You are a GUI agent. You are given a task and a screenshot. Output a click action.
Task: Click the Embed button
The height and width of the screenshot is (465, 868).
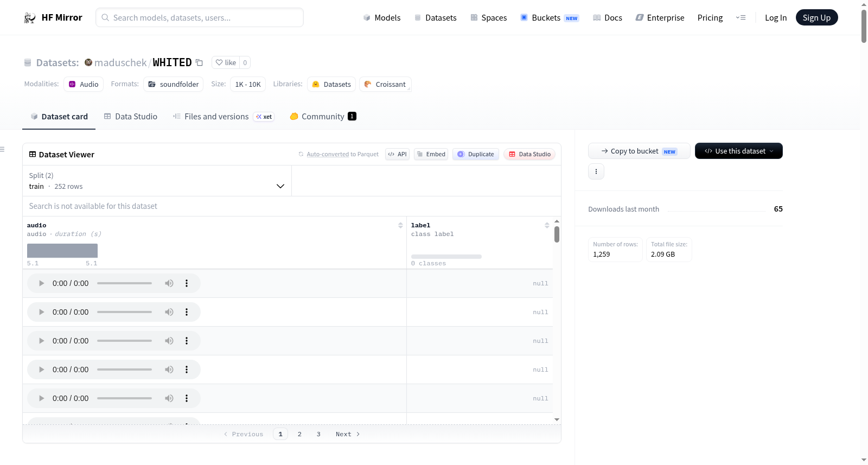point(431,154)
